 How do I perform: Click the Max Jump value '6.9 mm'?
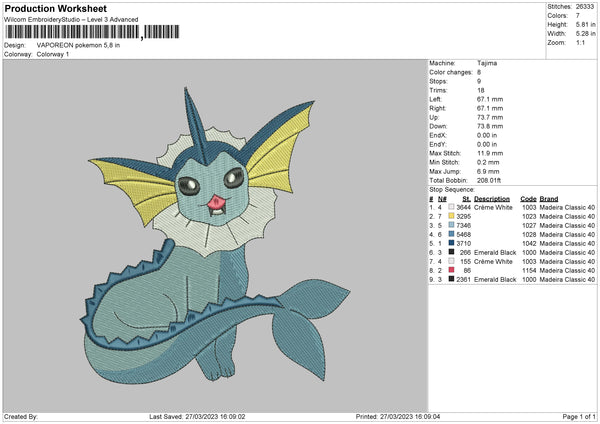click(x=488, y=171)
